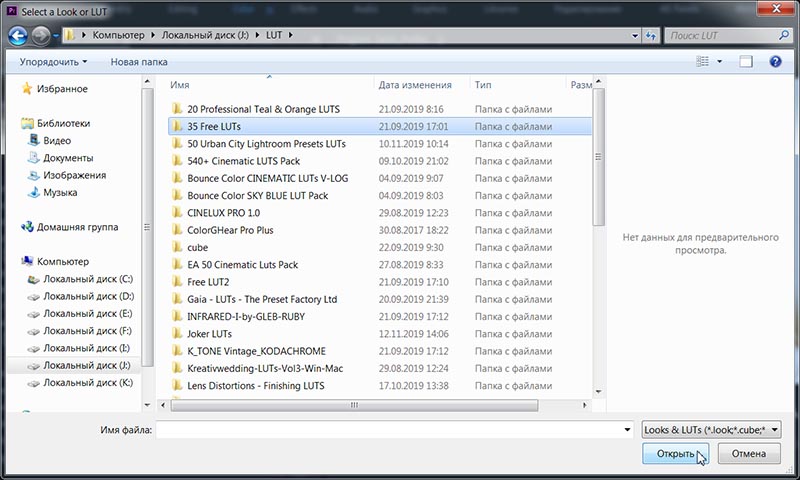Expand the LUT breadcrumb arrow
800x480 pixels.
pos(291,35)
